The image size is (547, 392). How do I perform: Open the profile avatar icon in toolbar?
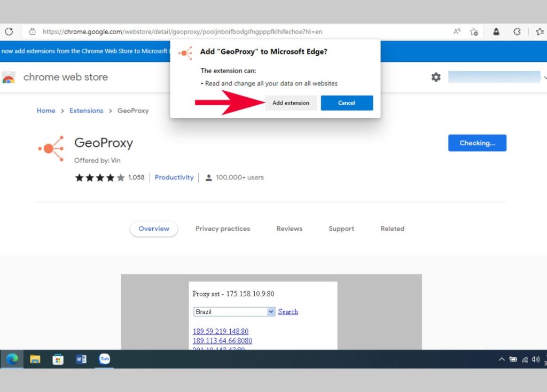point(496,32)
